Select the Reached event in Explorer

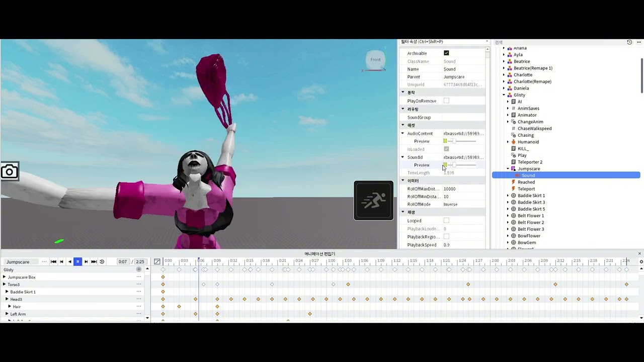click(526, 182)
